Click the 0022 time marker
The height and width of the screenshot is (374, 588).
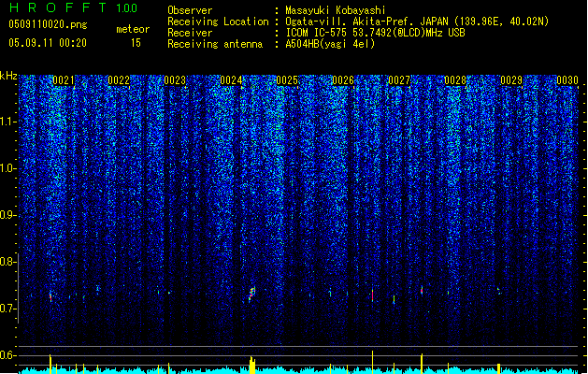(x=119, y=80)
